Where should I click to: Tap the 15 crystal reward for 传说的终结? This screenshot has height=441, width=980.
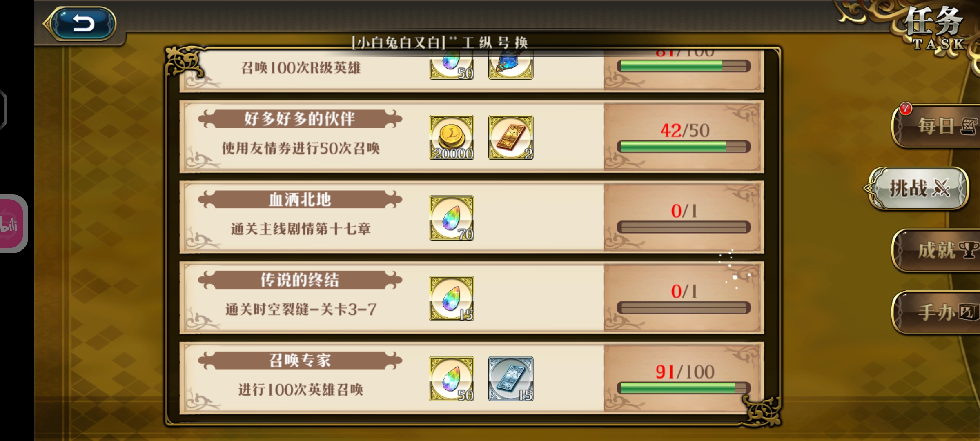tap(452, 298)
